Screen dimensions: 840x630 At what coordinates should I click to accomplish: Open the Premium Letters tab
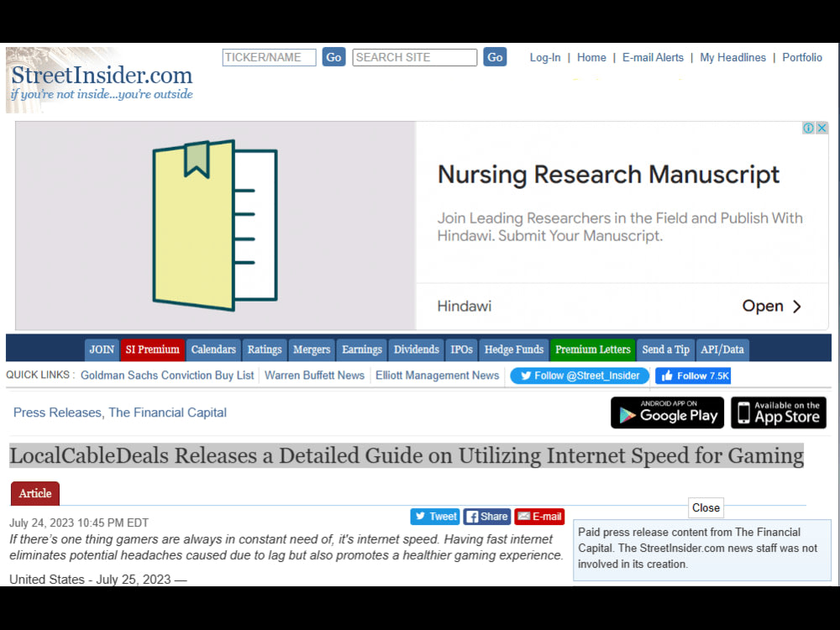(592, 349)
